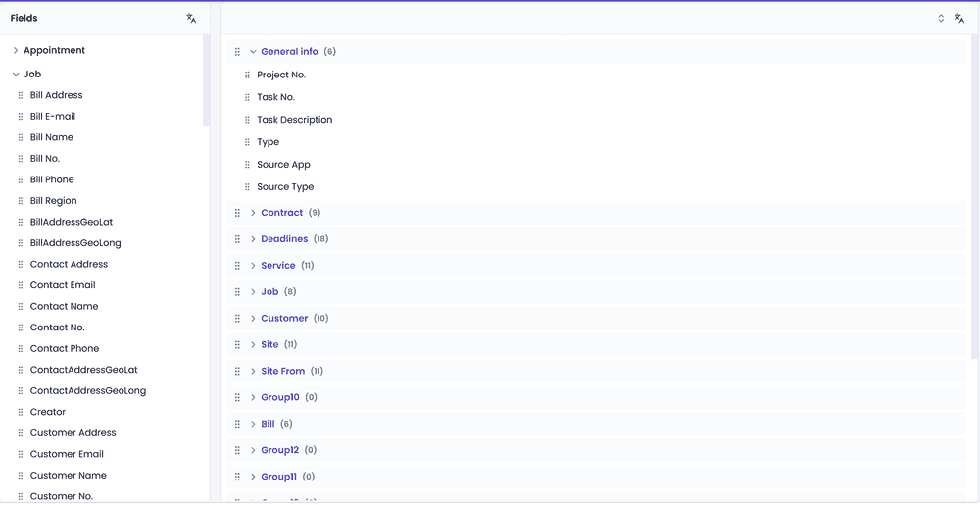Expand the Contract group chevron

tap(253, 213)
